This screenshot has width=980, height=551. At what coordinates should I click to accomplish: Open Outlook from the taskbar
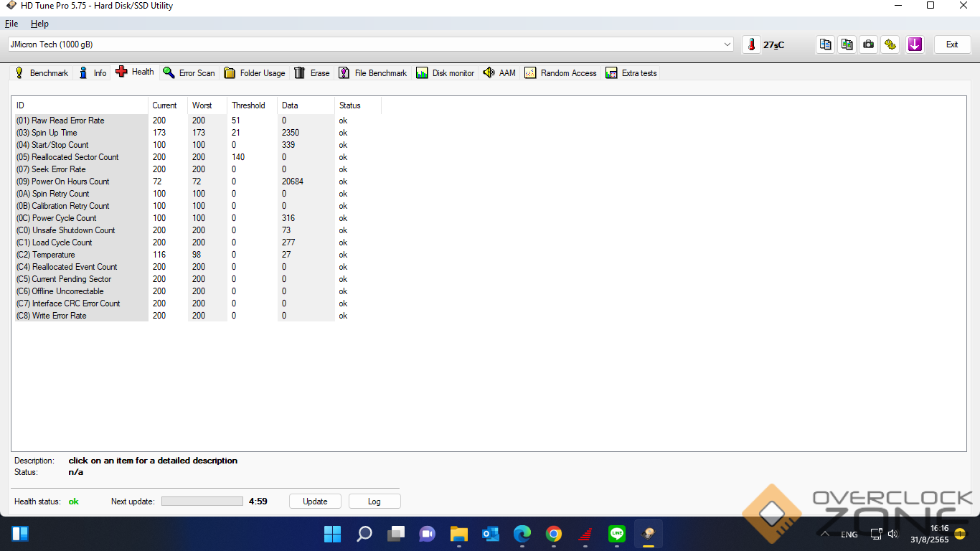(490, 534)
